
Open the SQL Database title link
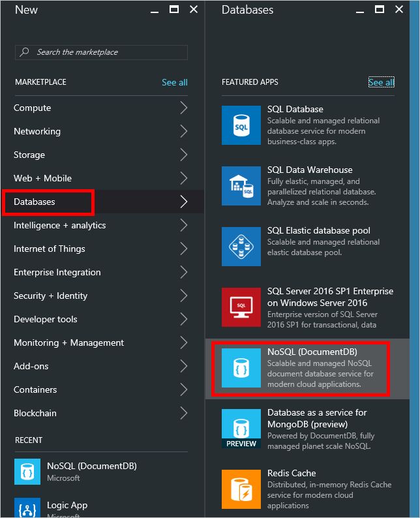(295, 109)
